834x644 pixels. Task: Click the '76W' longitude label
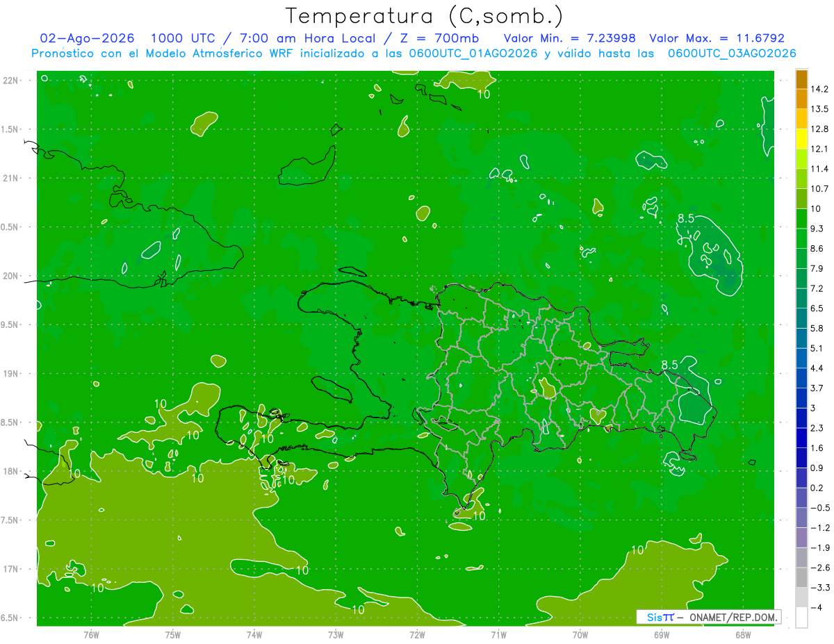pos(91,634)
